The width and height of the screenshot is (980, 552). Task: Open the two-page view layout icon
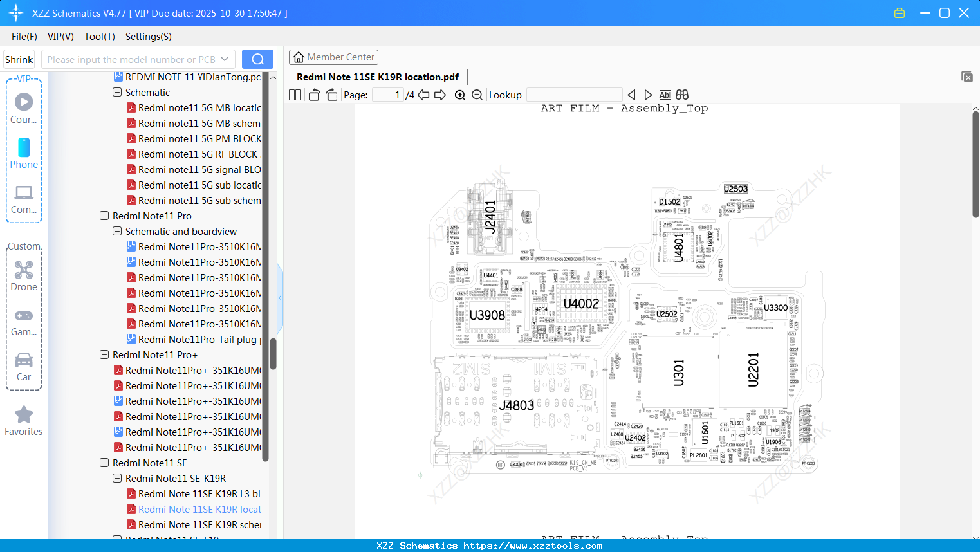coord(295,95)
